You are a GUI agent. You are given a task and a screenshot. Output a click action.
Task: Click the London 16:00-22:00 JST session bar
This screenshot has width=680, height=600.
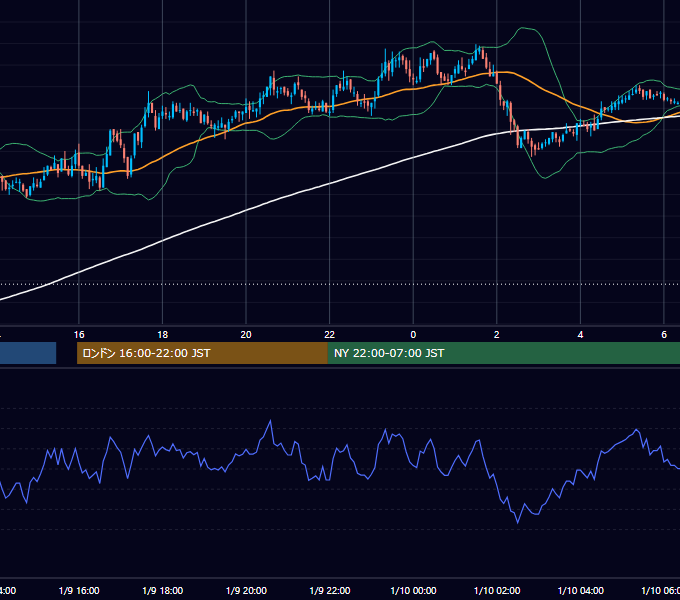202,353
